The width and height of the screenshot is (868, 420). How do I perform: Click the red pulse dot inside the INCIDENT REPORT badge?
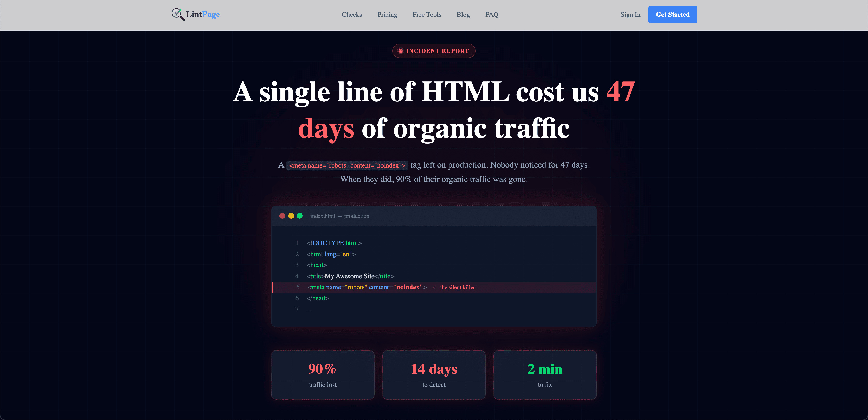click(400, 51)
